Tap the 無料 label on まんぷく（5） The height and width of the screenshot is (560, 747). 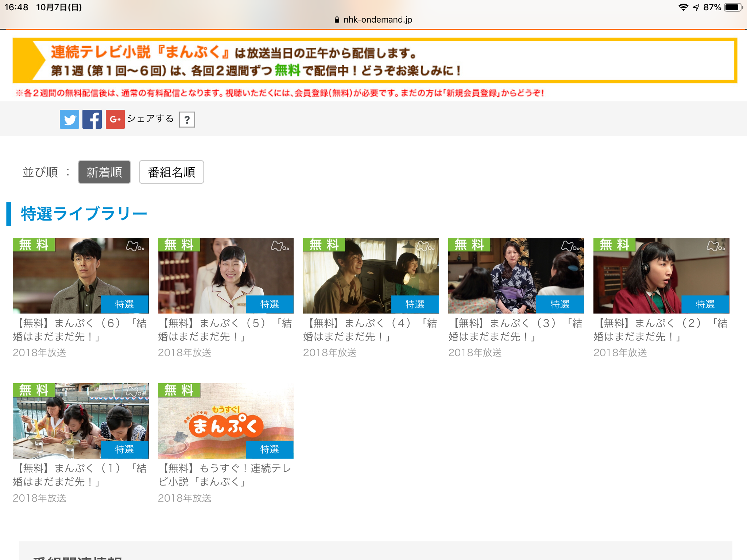179,245
